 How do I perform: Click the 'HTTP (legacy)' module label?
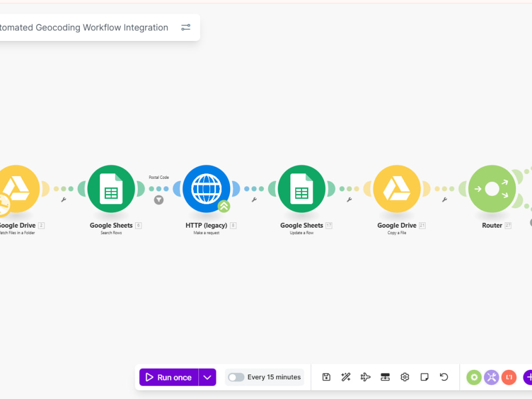point(206,225)
